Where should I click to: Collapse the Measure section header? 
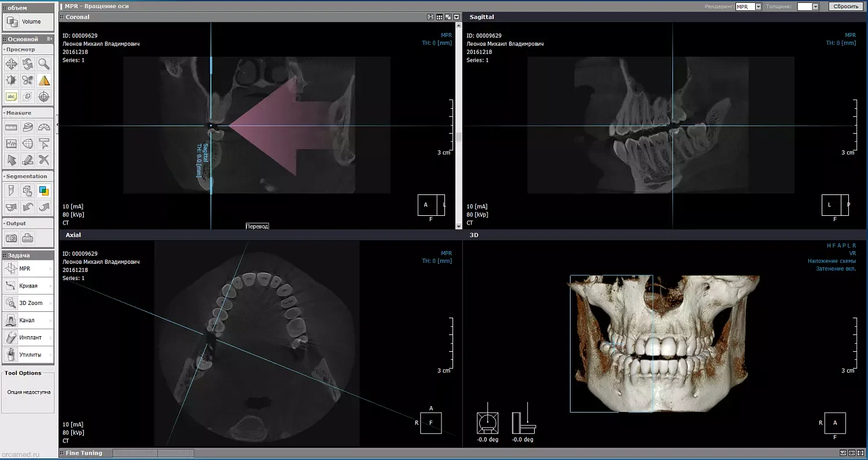[x=28, y=113]
